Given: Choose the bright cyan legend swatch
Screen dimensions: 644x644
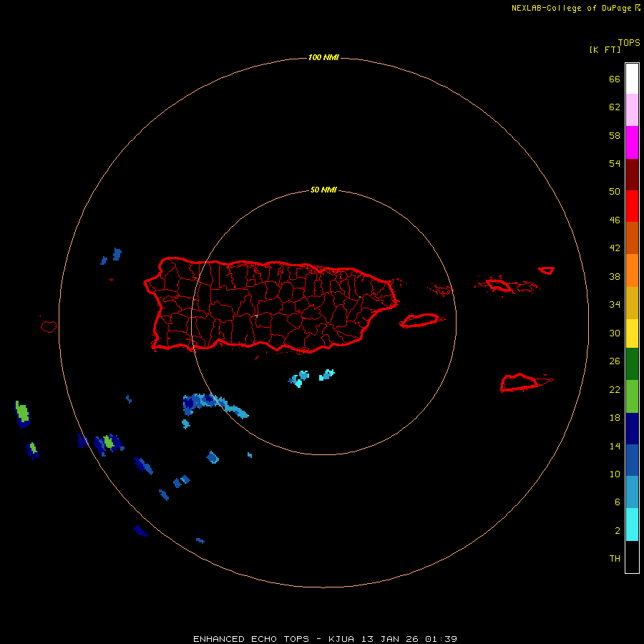Looking at the screenshot, I should [x=632, y=524].
